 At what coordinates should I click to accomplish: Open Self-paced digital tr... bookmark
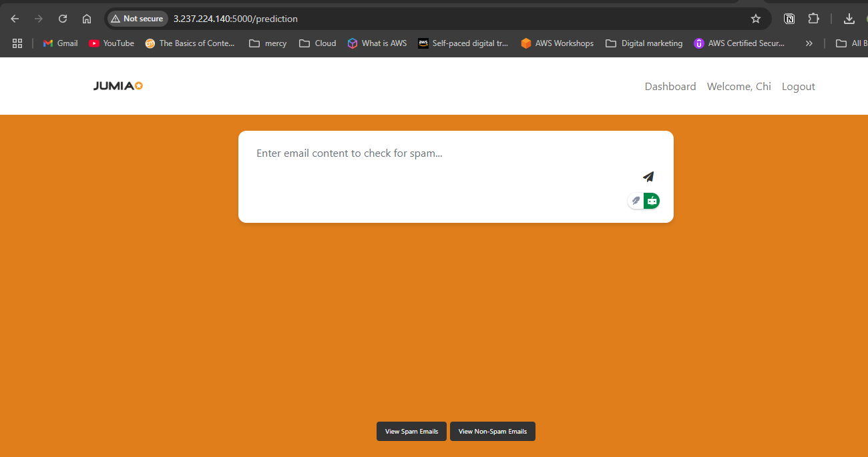click(463, 43)
